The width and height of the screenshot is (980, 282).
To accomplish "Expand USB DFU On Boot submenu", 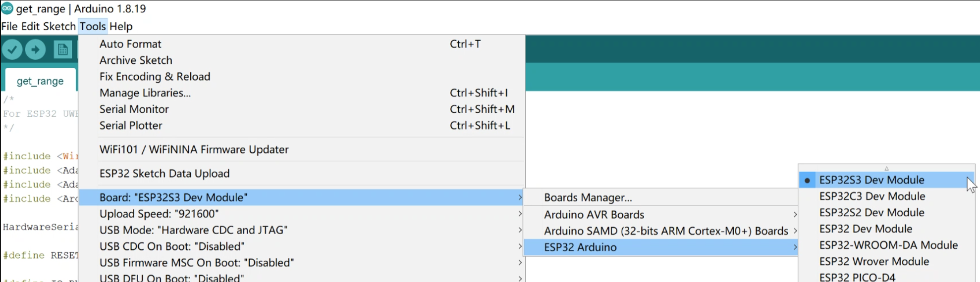I will click(302, 278).
